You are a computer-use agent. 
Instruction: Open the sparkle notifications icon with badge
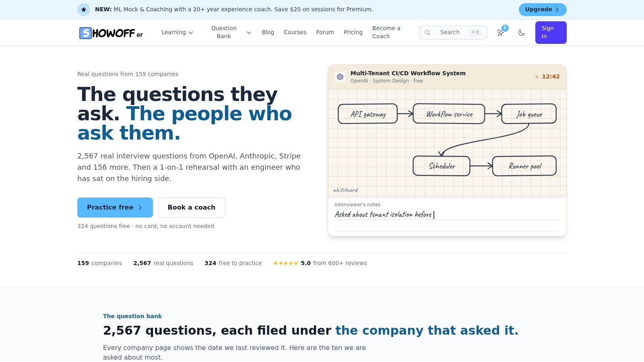(501, 32)
